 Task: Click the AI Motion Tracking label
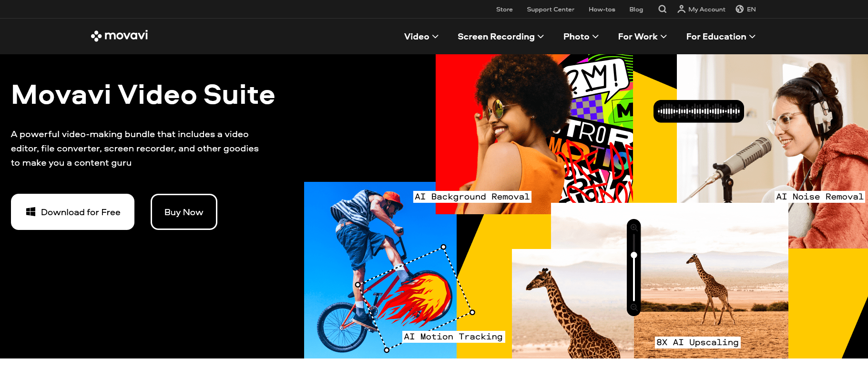[x=453, y=337]
